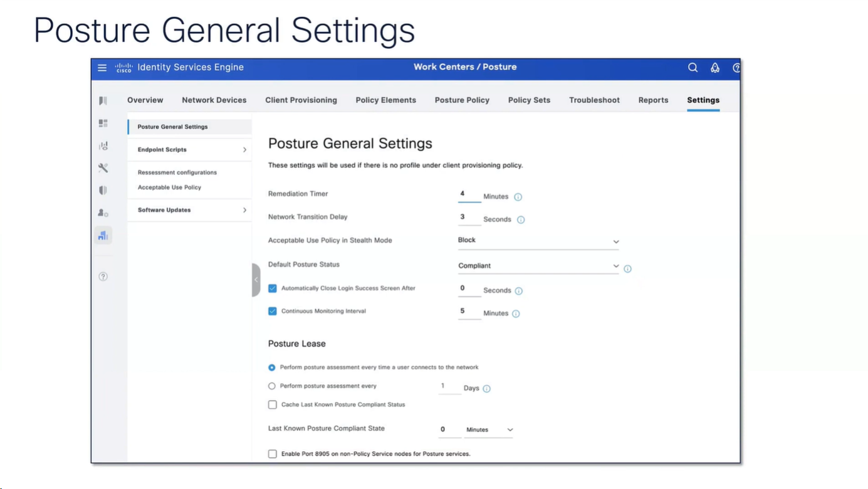Click the help question mark sidebar icon
This screenshot has height=489, width=868.
tap(103, 276)
